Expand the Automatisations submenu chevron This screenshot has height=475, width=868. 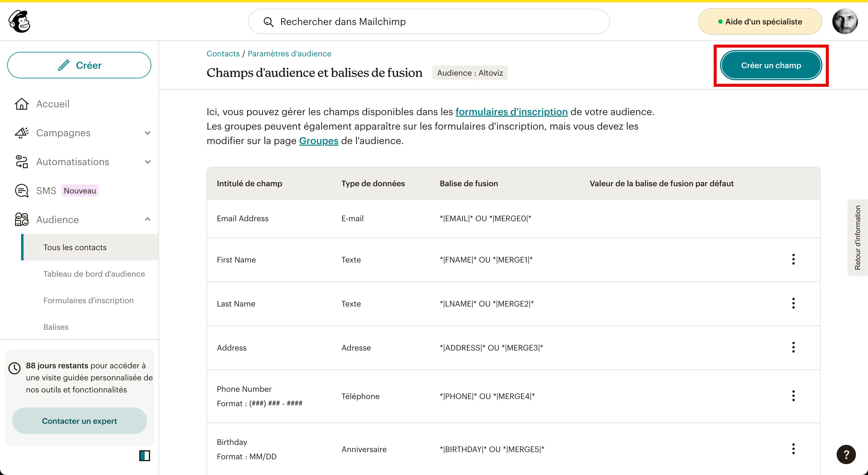click(148, 162)
